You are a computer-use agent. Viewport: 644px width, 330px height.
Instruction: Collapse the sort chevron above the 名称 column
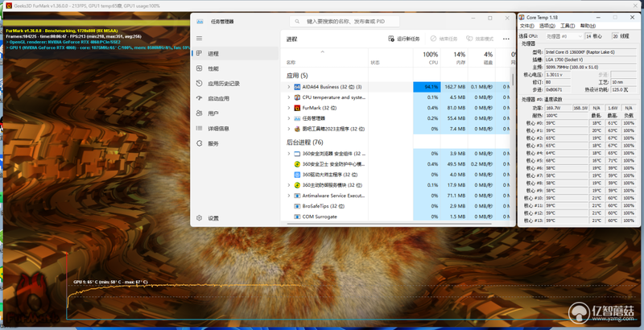coord(323,52)
